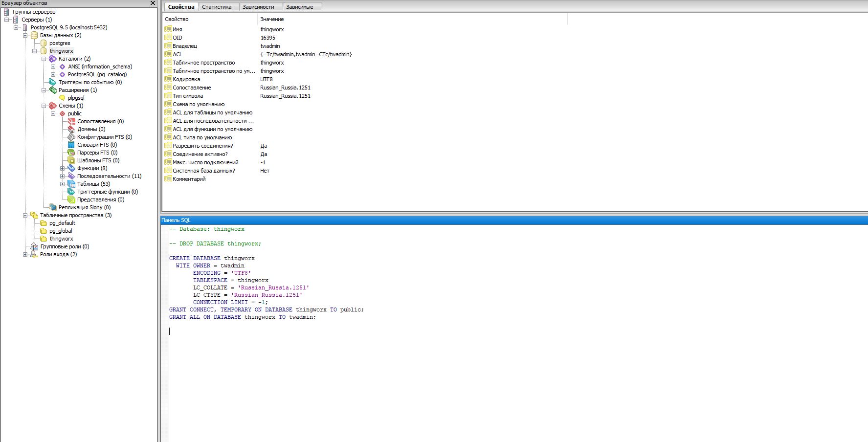This screenshot has height=442, width=868.
Task: Click the Group Roles (0) icon
Action: tap(34, 246)
